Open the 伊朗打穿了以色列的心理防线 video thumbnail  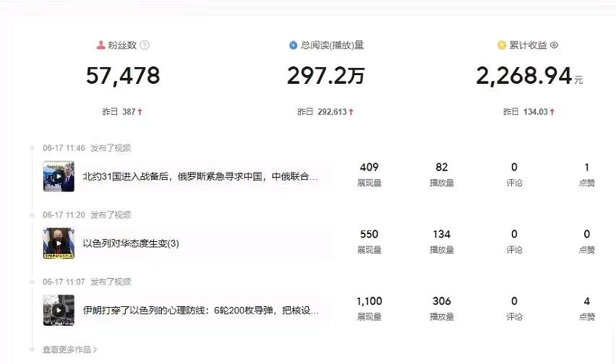(x=59, y=311)
